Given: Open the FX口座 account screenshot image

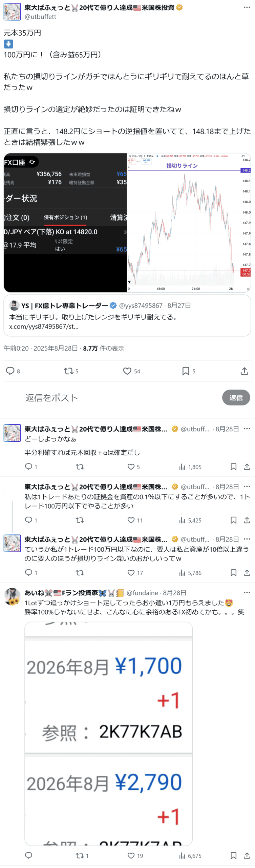Looking at the screenshot, I should (65, 222).
